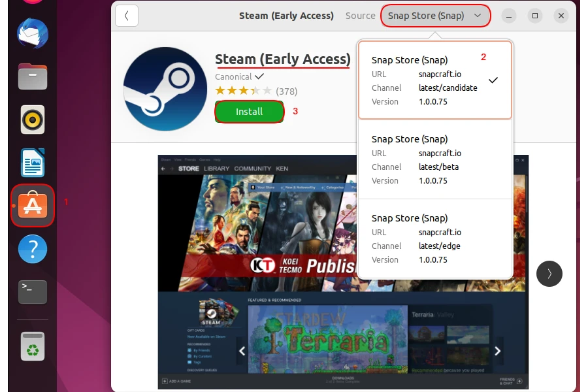Open the Trash bin in dock
This screenshot has width=588, height=392.
pos(32,346)
